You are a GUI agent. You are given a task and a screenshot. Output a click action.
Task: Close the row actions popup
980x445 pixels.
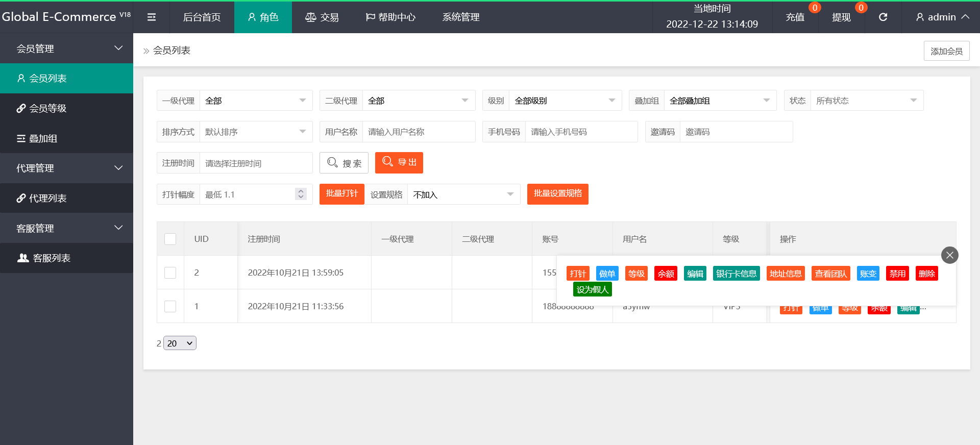pyautogui.click(x=949, y=255)
